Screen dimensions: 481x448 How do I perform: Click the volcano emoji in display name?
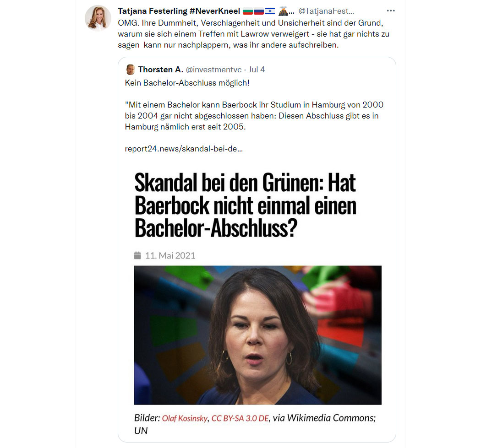point(283,11)
